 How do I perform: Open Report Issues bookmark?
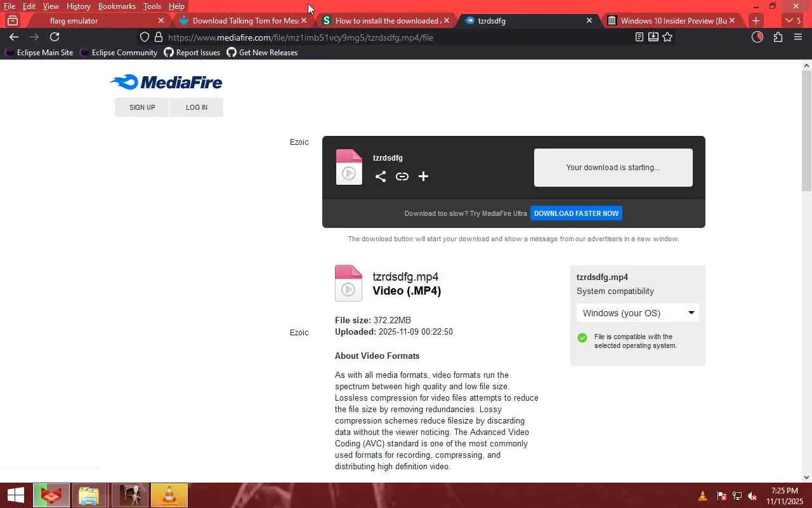192,53
